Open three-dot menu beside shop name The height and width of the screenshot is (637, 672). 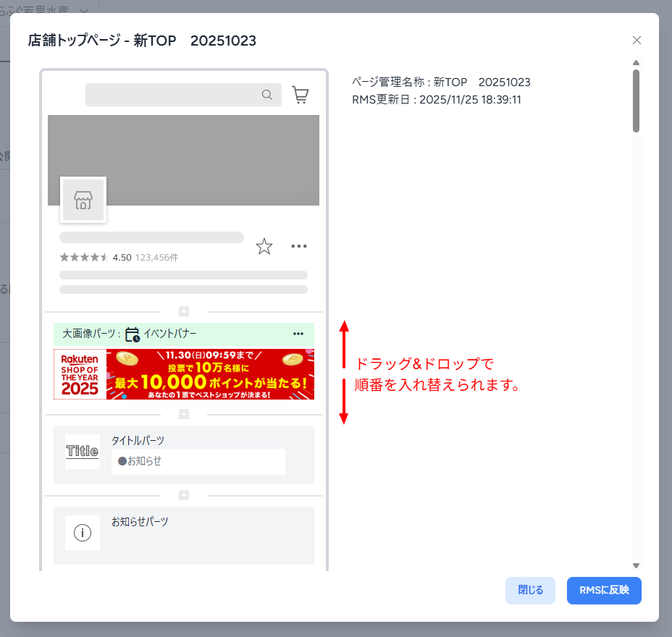coord(299,246)
